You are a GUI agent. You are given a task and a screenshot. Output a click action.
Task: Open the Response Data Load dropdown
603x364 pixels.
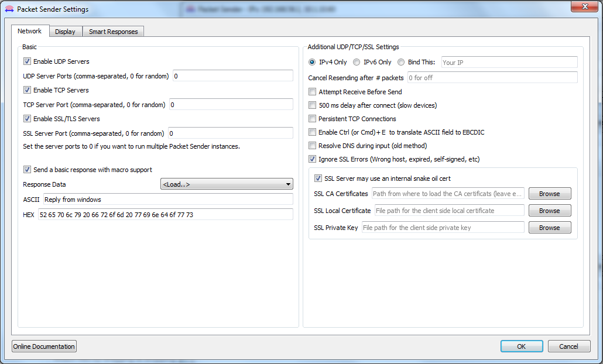click(226, 184)
